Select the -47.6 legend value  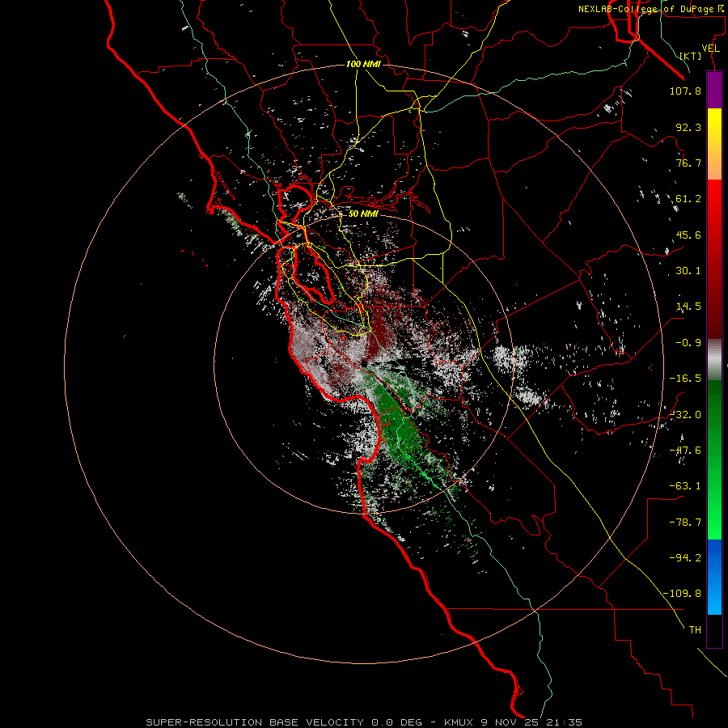point(685,451)
